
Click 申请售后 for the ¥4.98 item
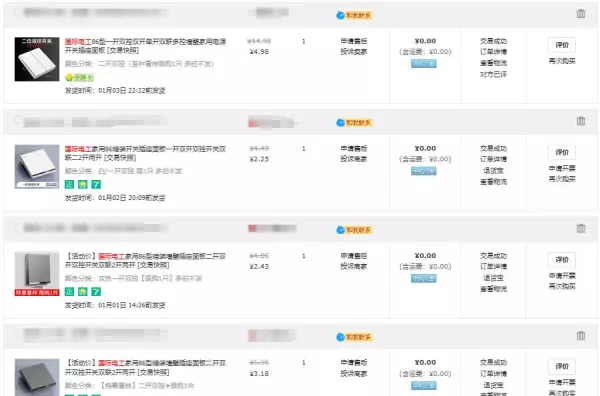354,41
